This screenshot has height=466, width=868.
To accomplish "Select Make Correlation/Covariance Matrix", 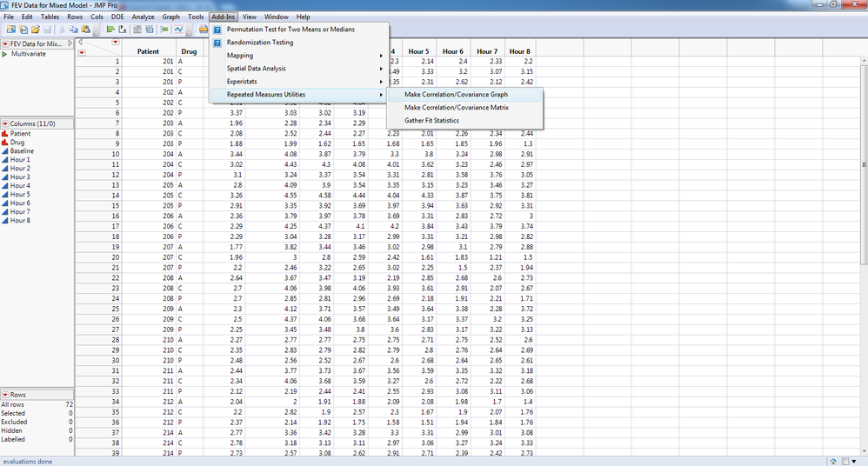I will point(465,107).
